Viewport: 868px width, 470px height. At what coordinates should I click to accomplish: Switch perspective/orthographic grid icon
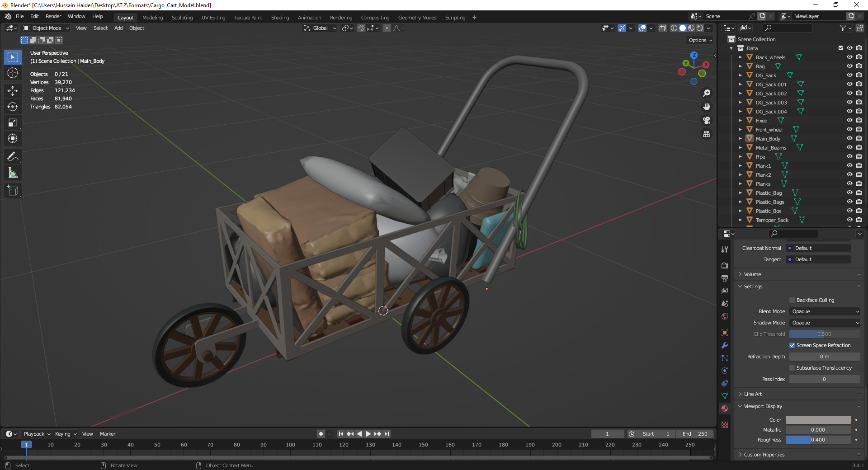coord(707,134)
